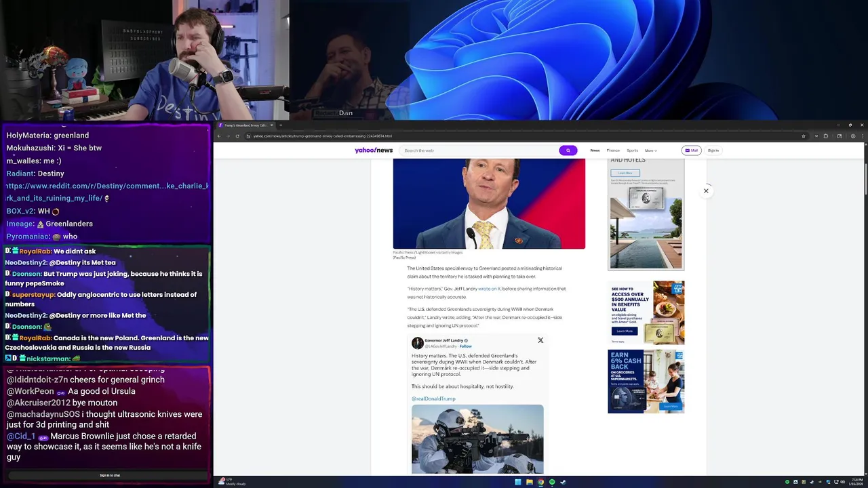Open Governor Jeff Landry profile name
Viewport: 868px width, 488px height.
tap(443, 340)
